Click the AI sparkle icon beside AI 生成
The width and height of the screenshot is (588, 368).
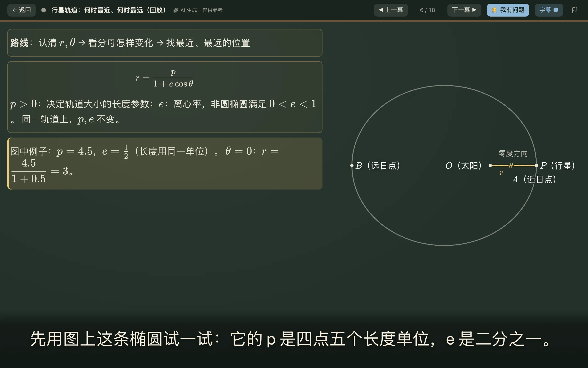[x=176, y=10]
